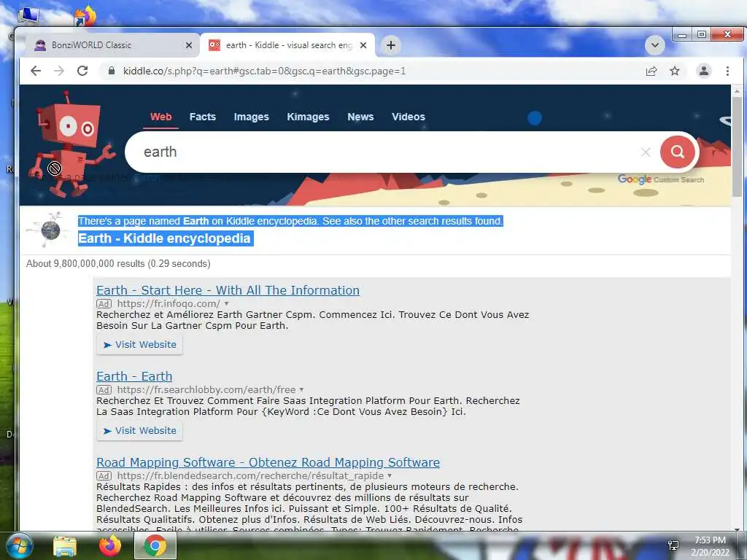The width and height of the screenshot is (747, 560).
Task: Click Visit Website under the searchlobby ad
Action: coord(139,430)
